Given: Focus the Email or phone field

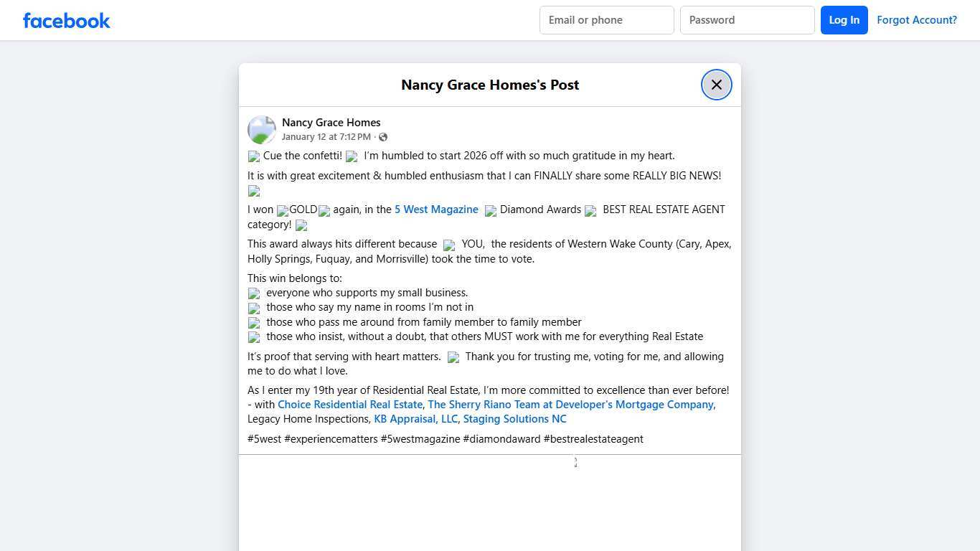Looking at the screenshot, I should coord(606,20).
